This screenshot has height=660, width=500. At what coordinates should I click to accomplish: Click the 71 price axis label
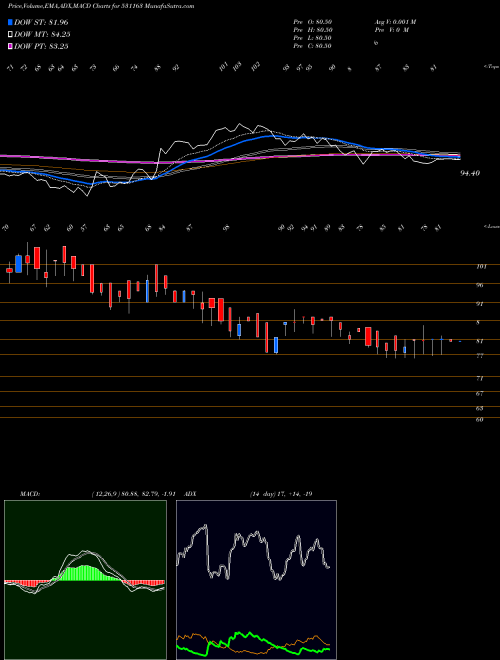[480, 378]
